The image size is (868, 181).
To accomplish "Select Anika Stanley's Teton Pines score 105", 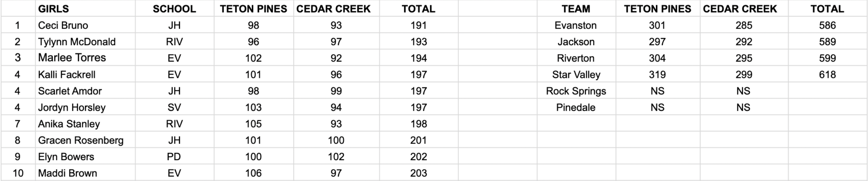I will 253,124.
